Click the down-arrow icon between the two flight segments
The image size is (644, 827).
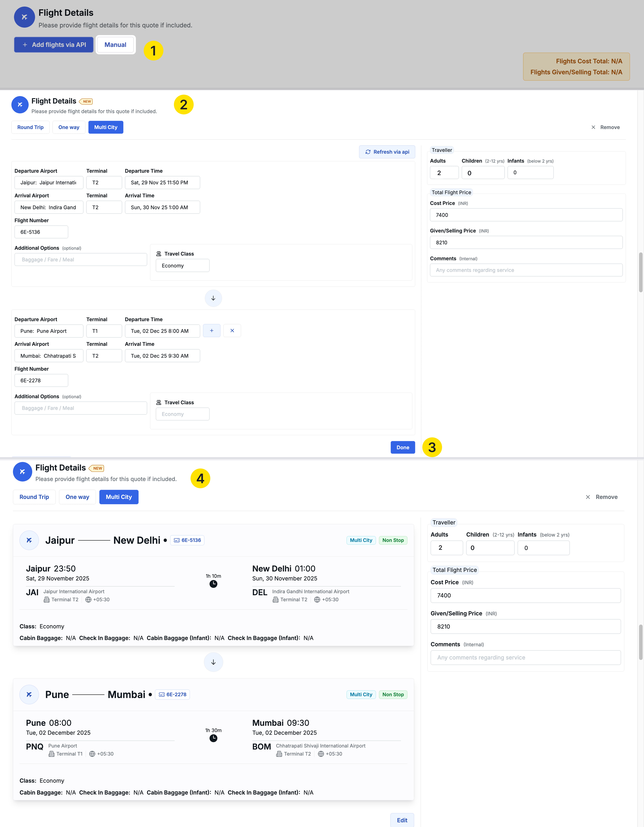(x=213, y=298)
